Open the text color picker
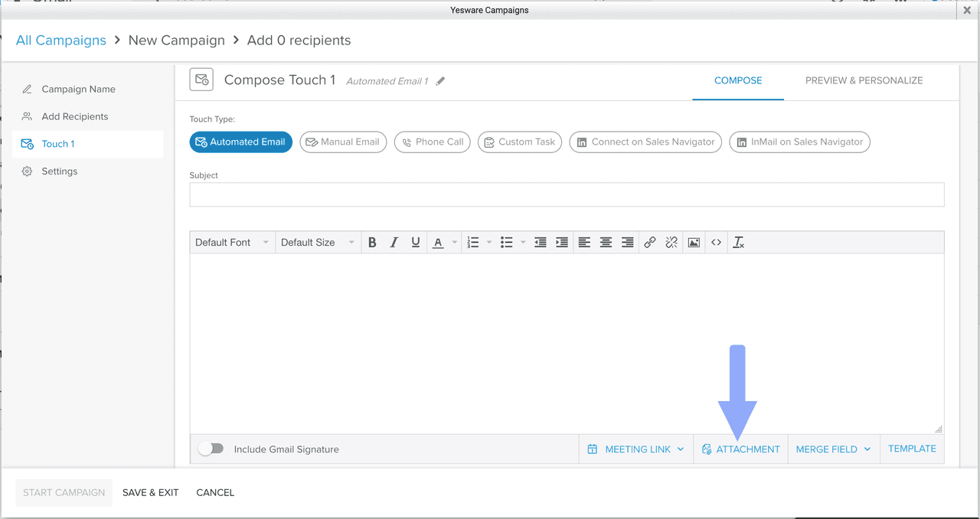Image resolution: width=980 pixels, height=519 pixels. (439, 243)
